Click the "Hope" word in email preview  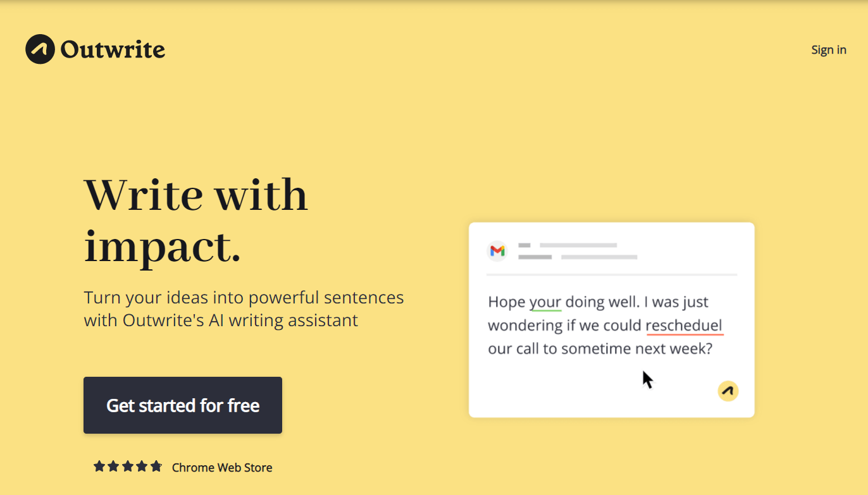pos(507,302)
